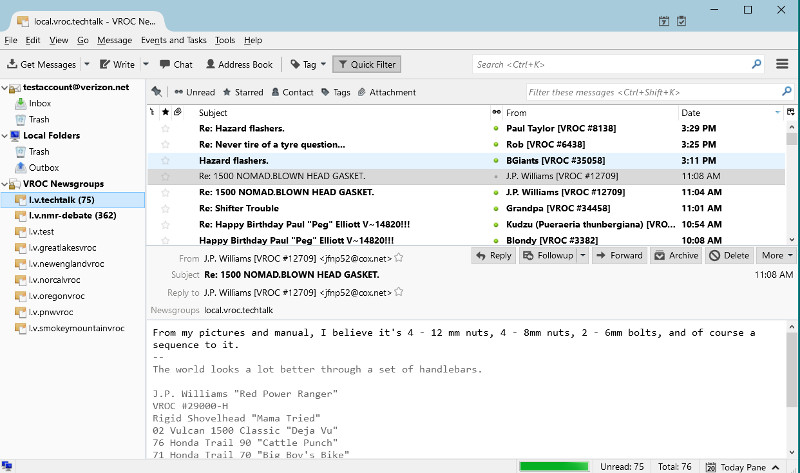This screenshot has height=473, width=800.
Task: Click the Reply button
Action: [494, 255]
